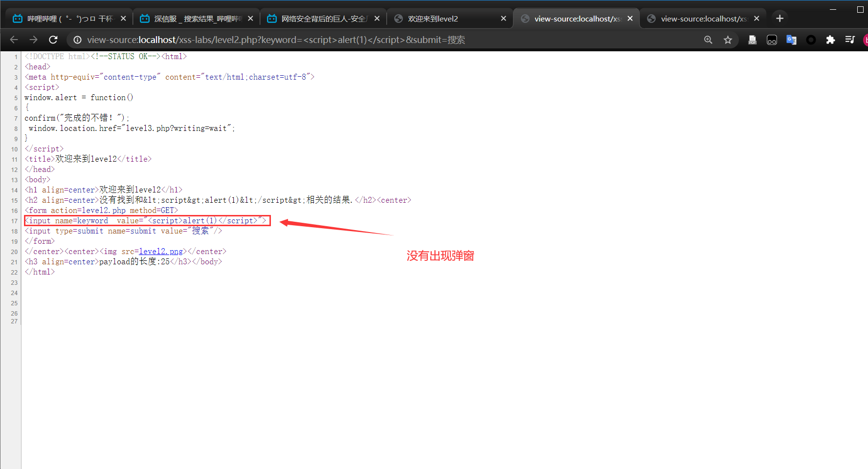Image resolution: width=868 pixels, height=469 pixels.
Task: Click line number 17 in the gutter
Action: (x=14, y=221)
